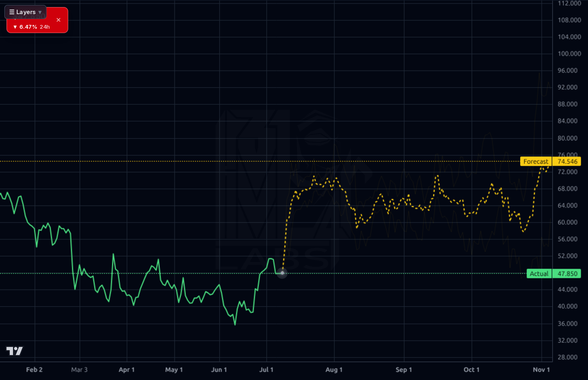Click the Jun 1 date label
Viewport: 588px width, 380px height.
(219, 370)
